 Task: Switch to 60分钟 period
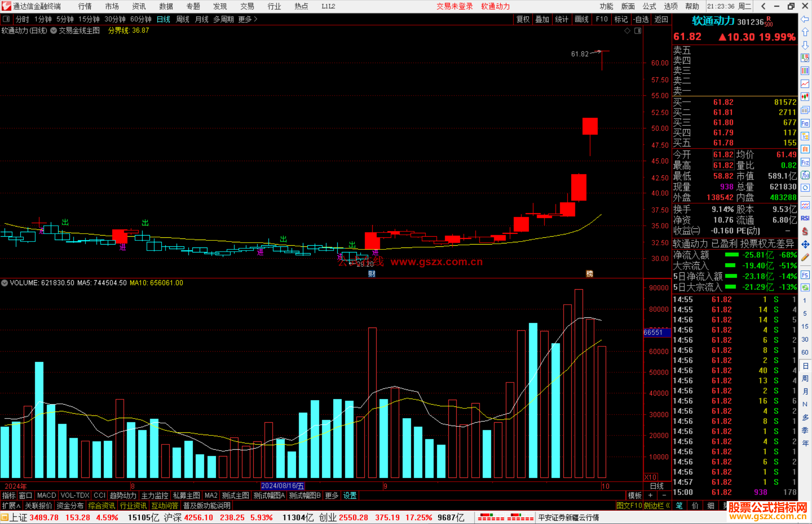coord(141,19)
